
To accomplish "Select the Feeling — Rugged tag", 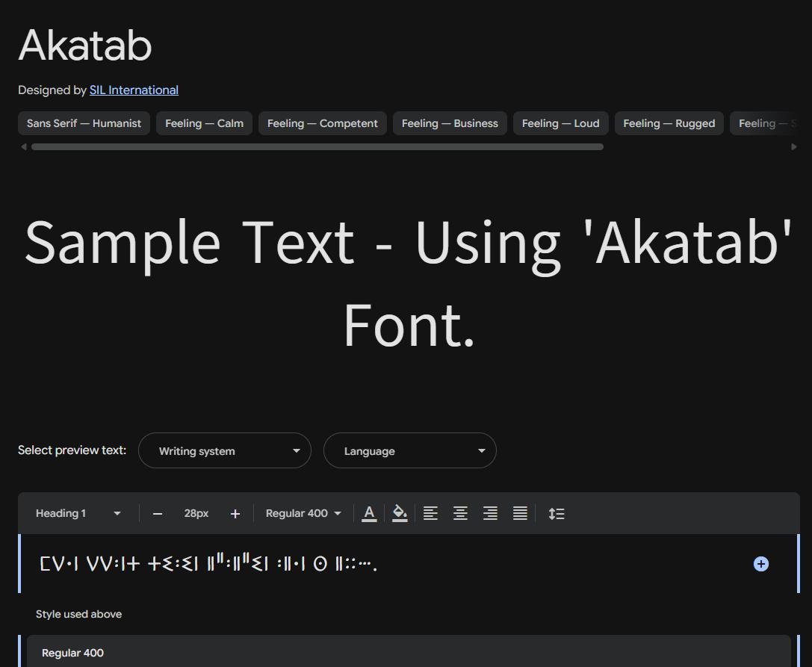I will pos(669,123).
